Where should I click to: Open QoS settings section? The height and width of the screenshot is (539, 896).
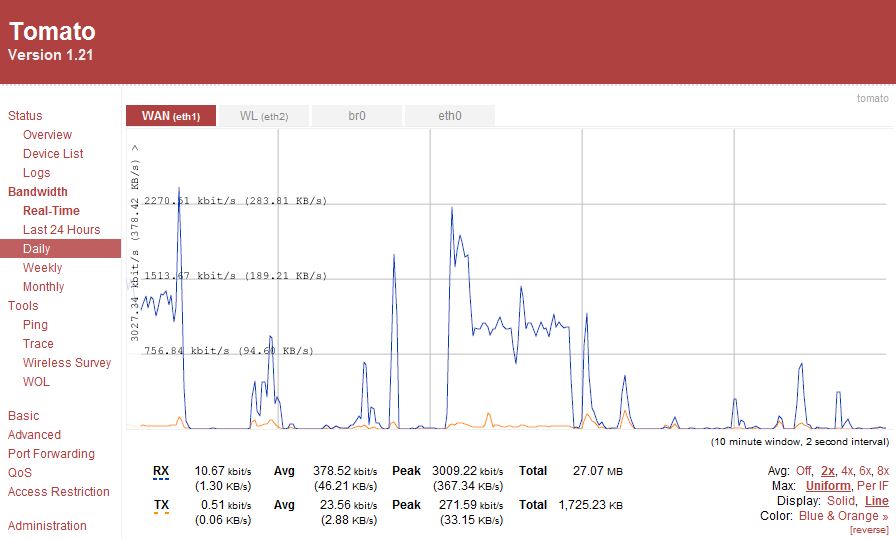point(20,472)
